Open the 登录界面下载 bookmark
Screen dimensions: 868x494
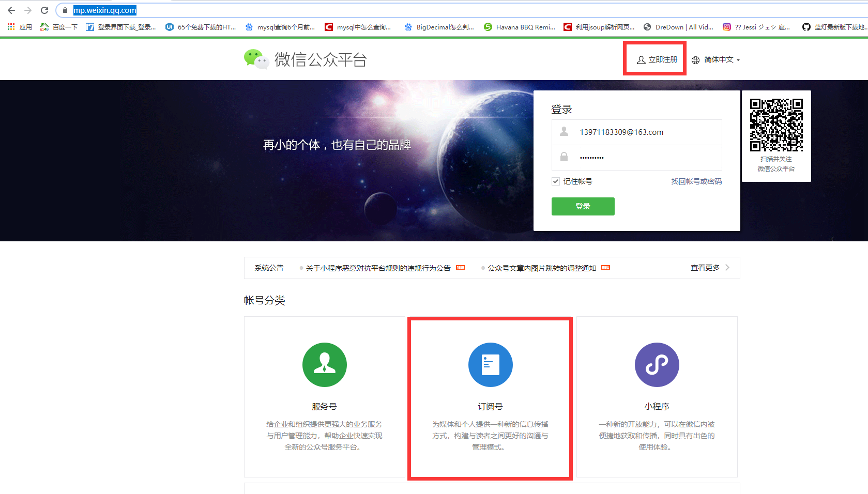[x=121, y=27]
